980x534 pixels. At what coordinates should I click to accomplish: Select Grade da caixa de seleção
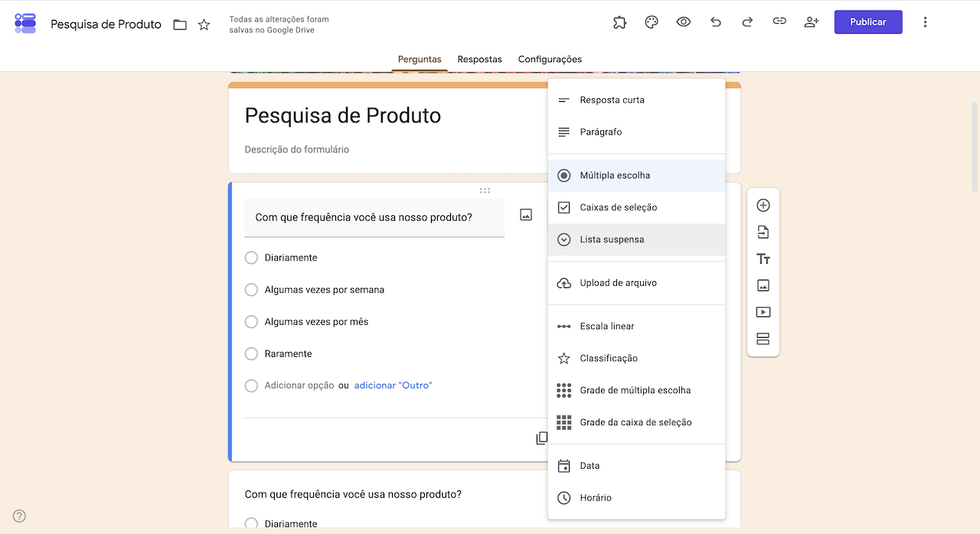pyautogui.click(x=636, y=423)
